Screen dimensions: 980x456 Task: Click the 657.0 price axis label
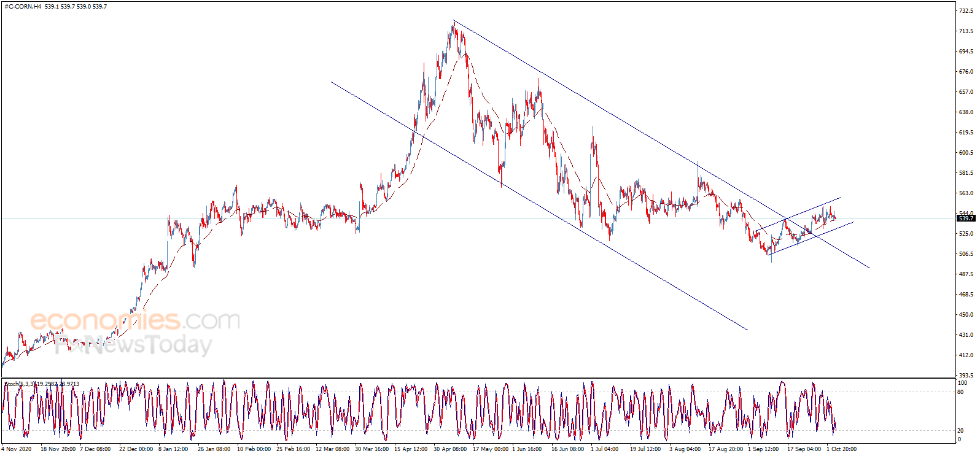[x=966, y=92]
